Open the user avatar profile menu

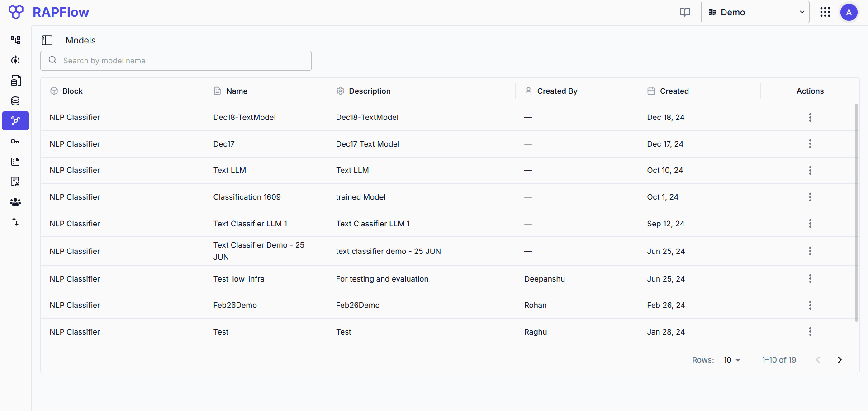(849, 12)
